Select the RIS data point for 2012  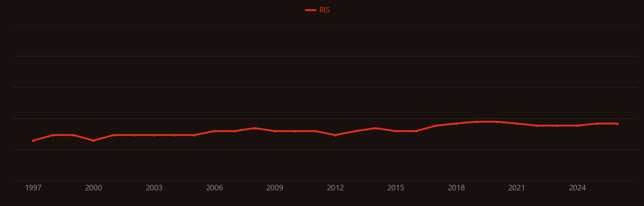pos(335,135)
